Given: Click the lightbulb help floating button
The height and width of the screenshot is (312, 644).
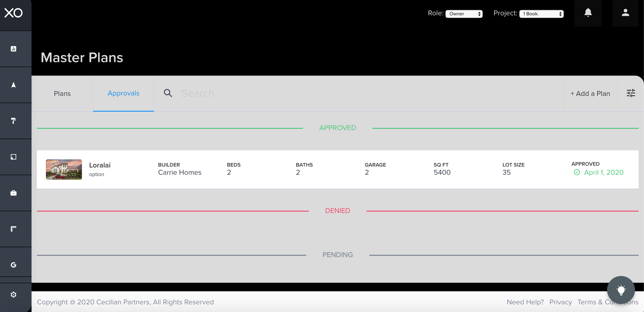Looking at the screenshot, I should point(621,290).
